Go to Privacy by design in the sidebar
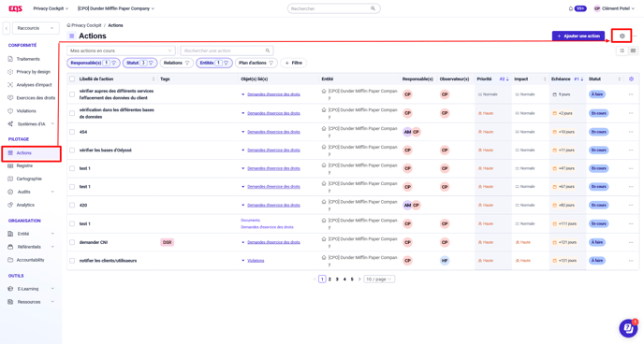The height and width of the screenshot is (344, 644). [34, 72]
